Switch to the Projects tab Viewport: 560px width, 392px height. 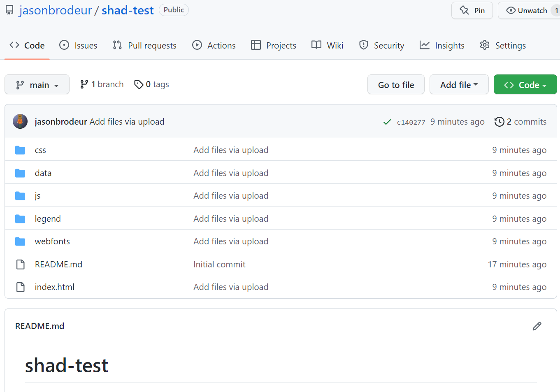point(274,45)
